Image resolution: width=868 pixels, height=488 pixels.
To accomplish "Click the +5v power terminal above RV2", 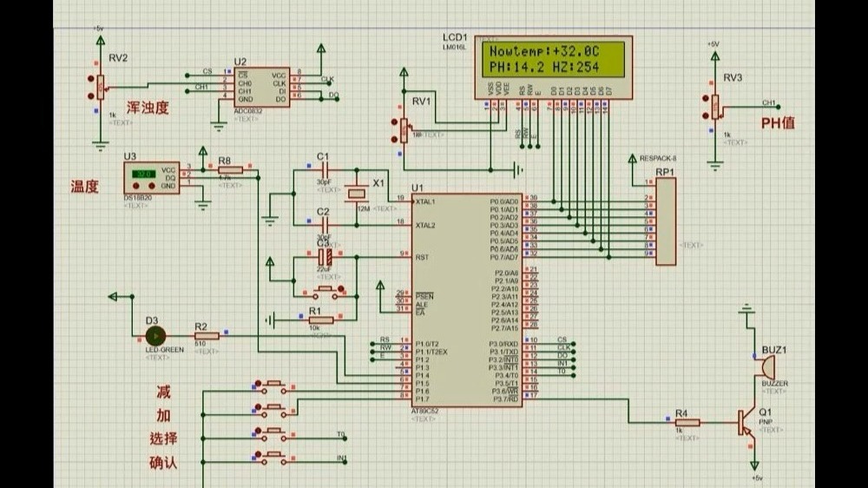I will pos(100,39).
